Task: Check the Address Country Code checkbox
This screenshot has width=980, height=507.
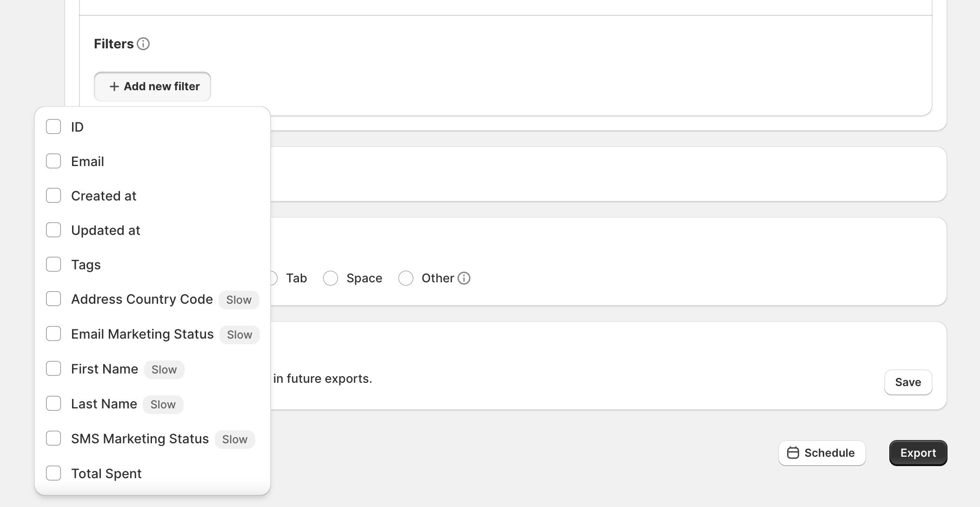Action: [53, 299]
